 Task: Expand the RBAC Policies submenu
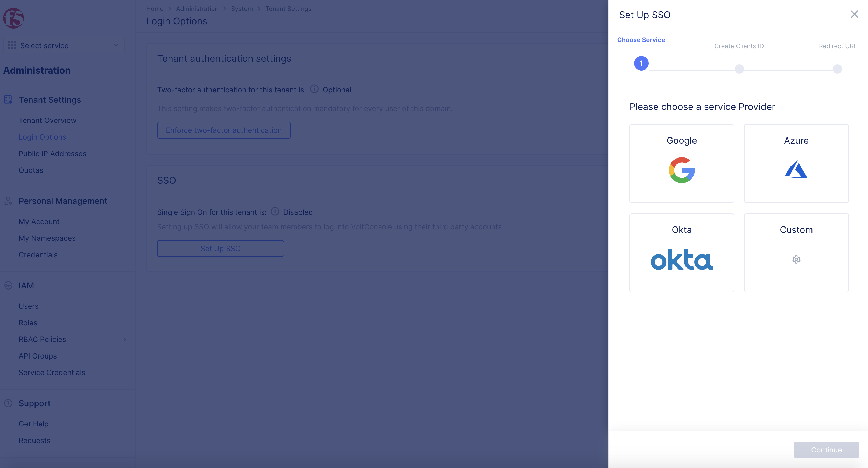coord(124,339)
